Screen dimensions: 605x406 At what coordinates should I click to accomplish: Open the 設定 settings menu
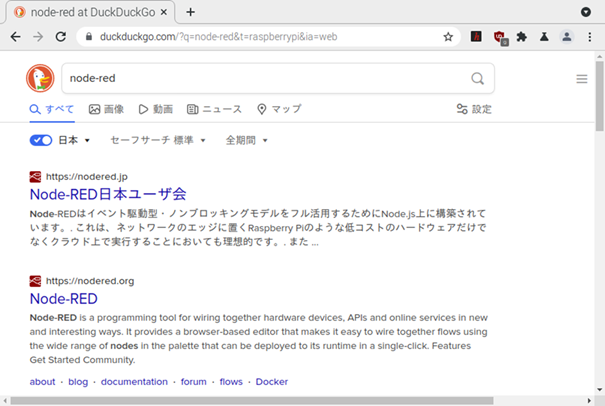pyautogui.click(x=474, y=109)
